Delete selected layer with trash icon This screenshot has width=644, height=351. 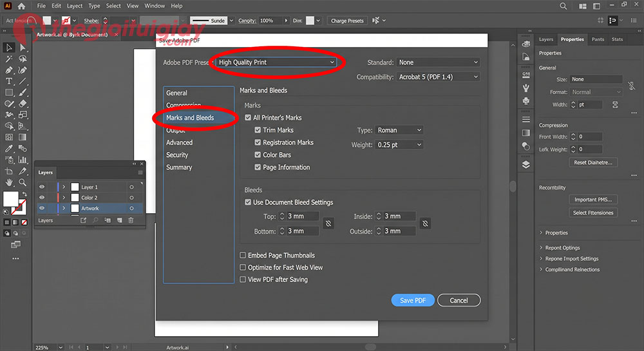coord(131,220)
